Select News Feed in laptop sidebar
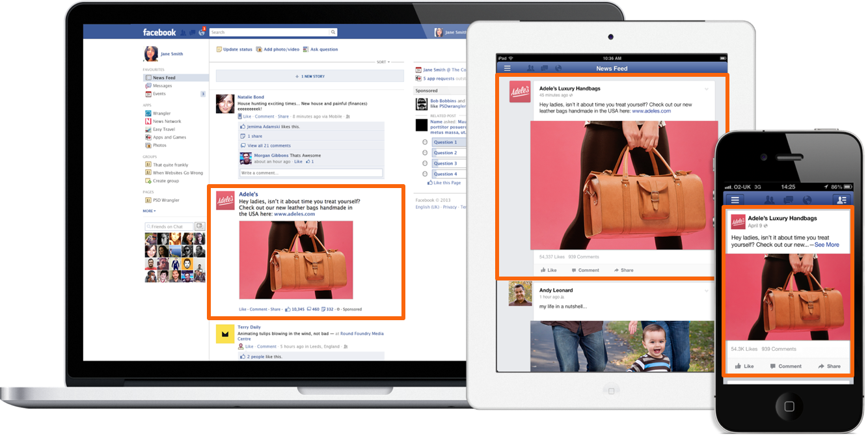The image size is (868, 436). [x=176, y=77]
